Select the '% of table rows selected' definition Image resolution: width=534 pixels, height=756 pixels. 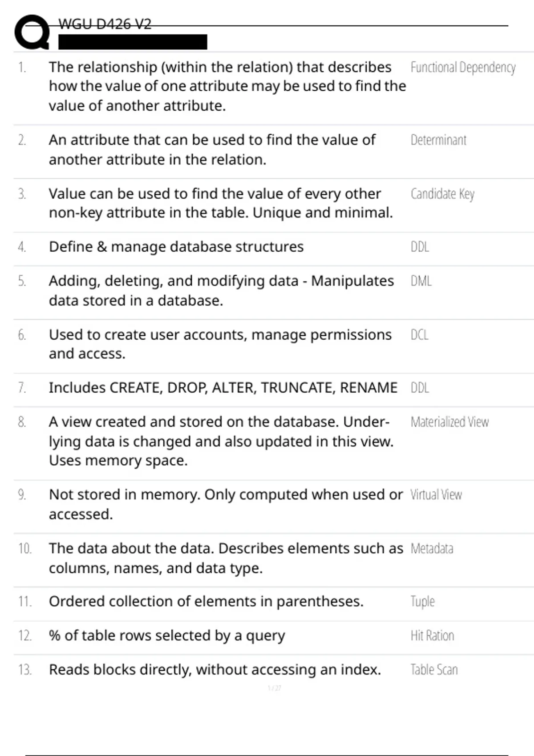point(167,635)
